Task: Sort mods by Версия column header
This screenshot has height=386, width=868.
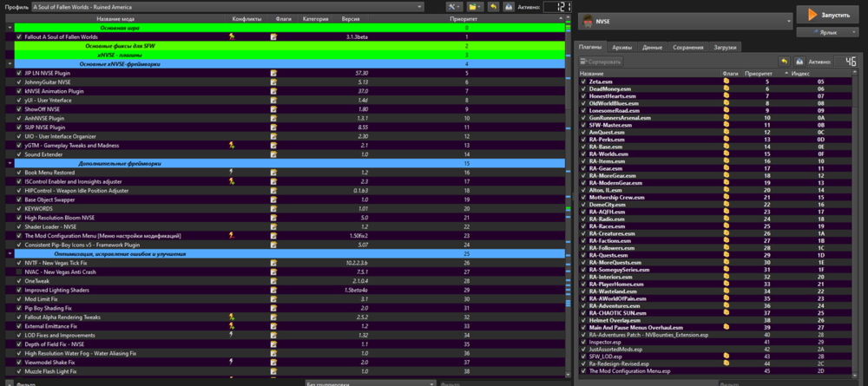Action: pos(351,19)
